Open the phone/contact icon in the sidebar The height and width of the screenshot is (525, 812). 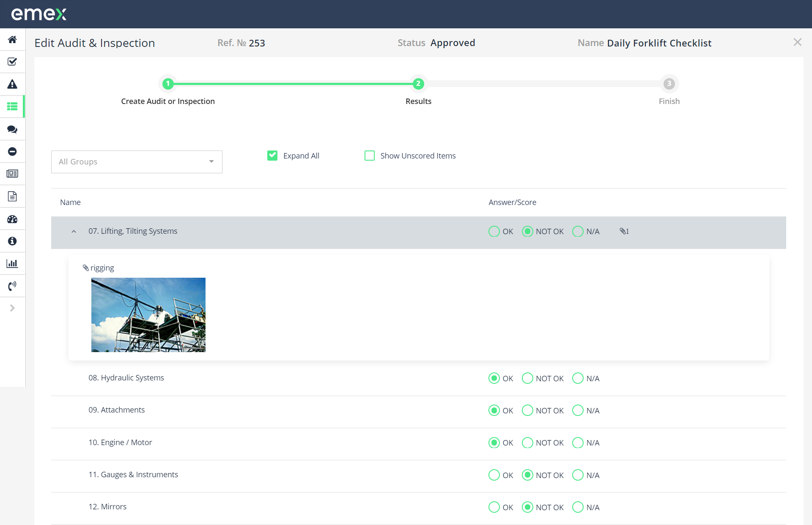click(12, 286)
